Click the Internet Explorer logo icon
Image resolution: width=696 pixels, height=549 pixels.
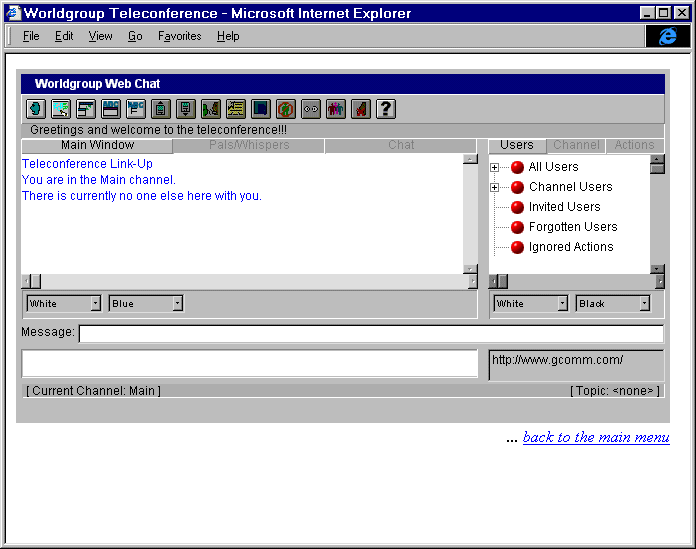click(x=667, y=36)
